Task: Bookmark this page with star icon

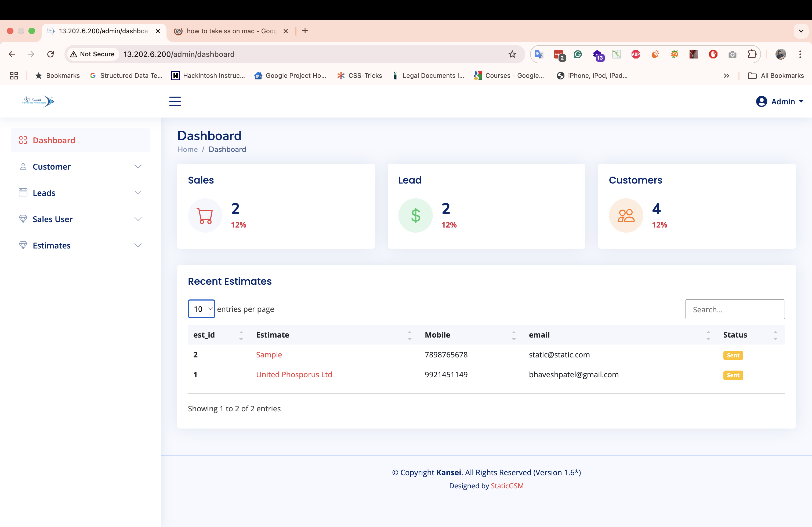Action: [512, 54]
